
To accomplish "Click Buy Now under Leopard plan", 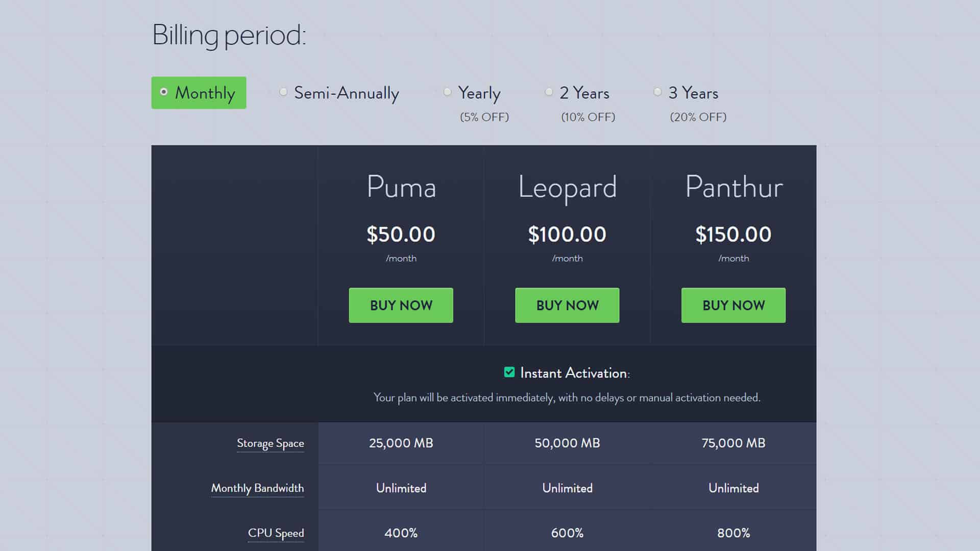I will [x=567, y=305].
